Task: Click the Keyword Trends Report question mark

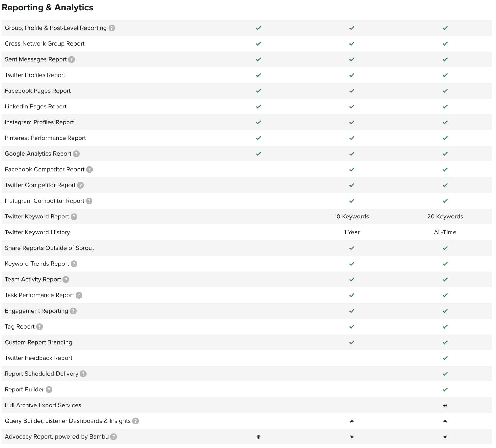Action: pyautogui.click(x=74, y=264)
